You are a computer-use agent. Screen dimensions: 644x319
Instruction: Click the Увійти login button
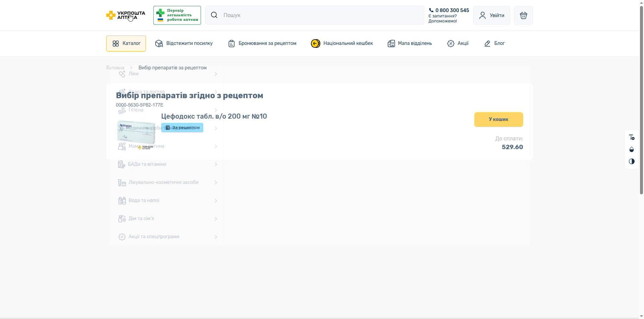[491, 15]
